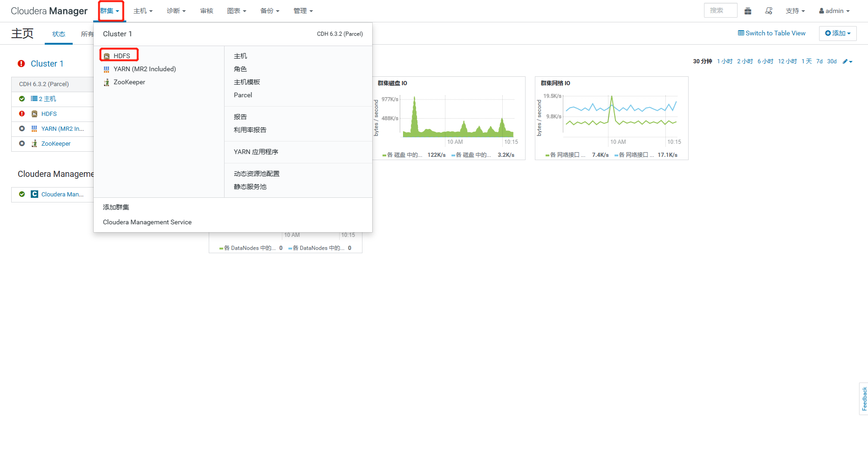The width and height of the screenshot is (868, 451).
Task: Open running commands icon in top bar
Action: 769,11
